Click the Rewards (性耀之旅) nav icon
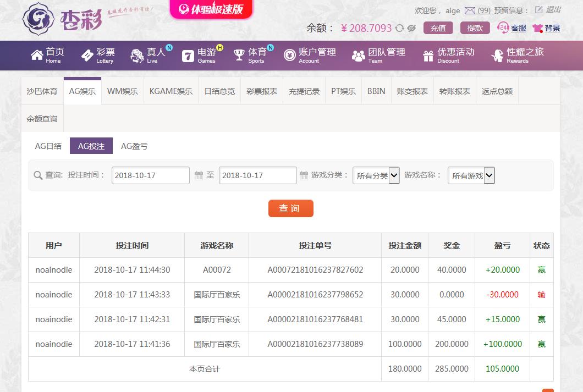583x392 pixels. [x=497, y=56]
